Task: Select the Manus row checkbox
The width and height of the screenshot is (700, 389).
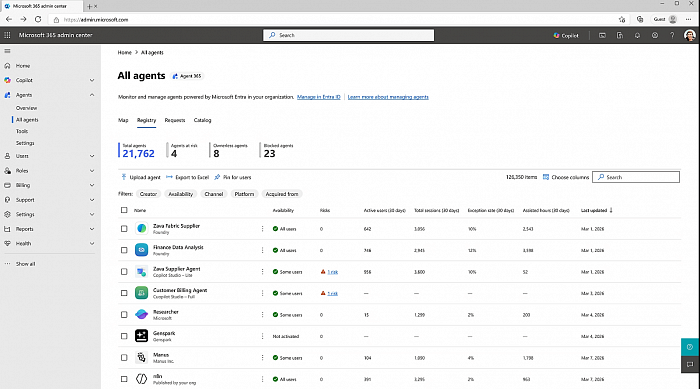Action: [x=124, y=357]
